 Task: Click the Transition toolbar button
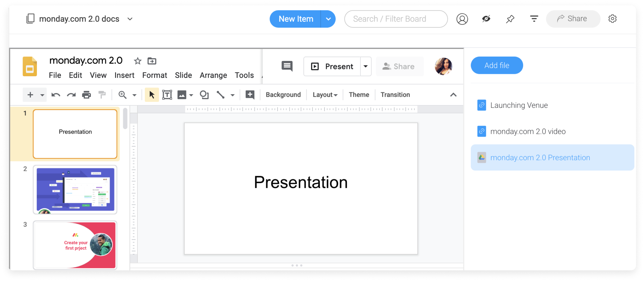[x=395, y=95]
